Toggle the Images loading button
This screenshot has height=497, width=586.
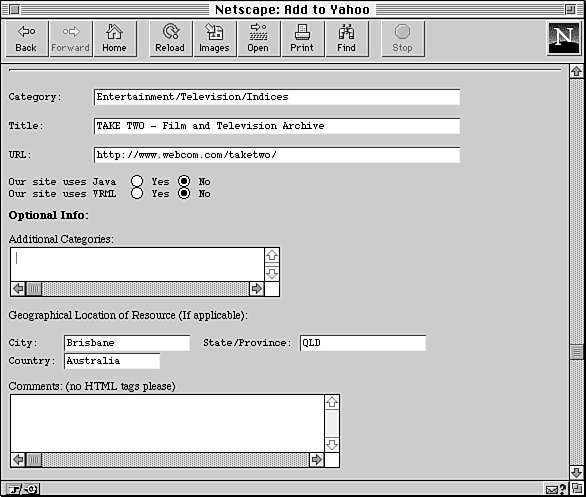click(x=215, y=39)
